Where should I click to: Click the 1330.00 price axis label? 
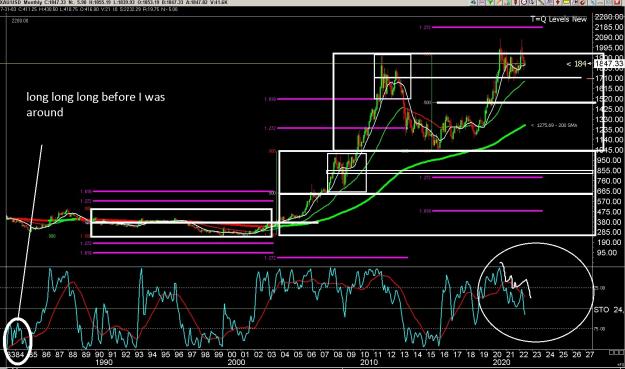point(609,120)
